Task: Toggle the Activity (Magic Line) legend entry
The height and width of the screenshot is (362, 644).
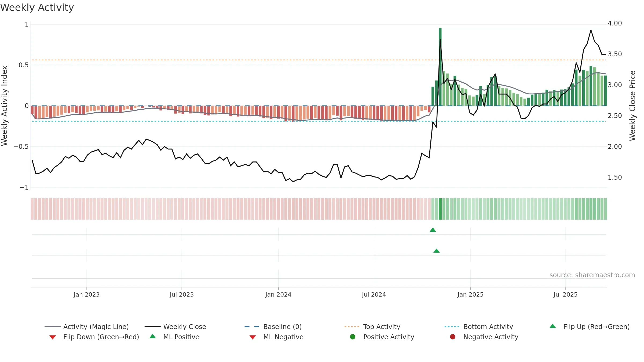Action: 87,327
